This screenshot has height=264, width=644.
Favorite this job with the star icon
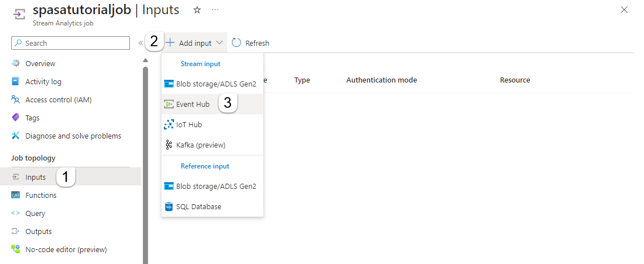coord(197,10)
